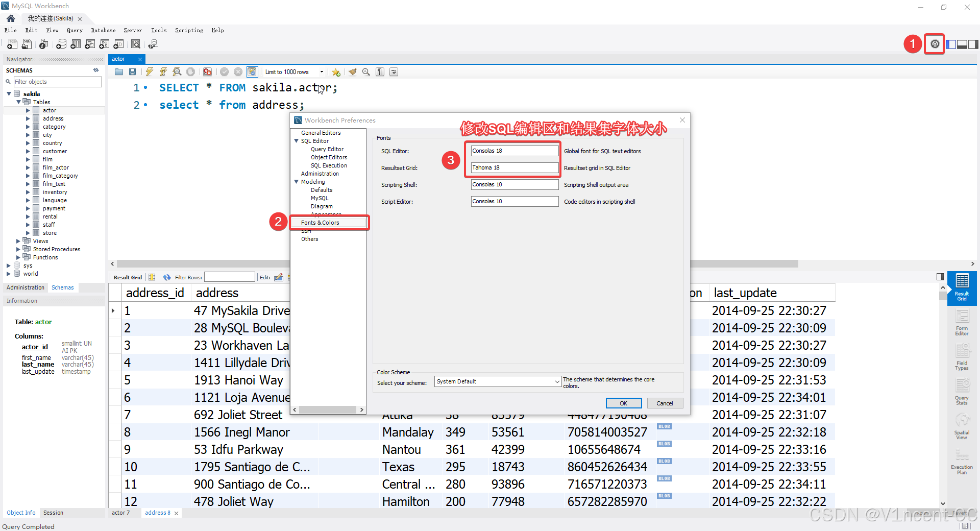Refresh schemas list icon in Navigator
The width and height of the screenshot is (980, 531).
point(96,70)
